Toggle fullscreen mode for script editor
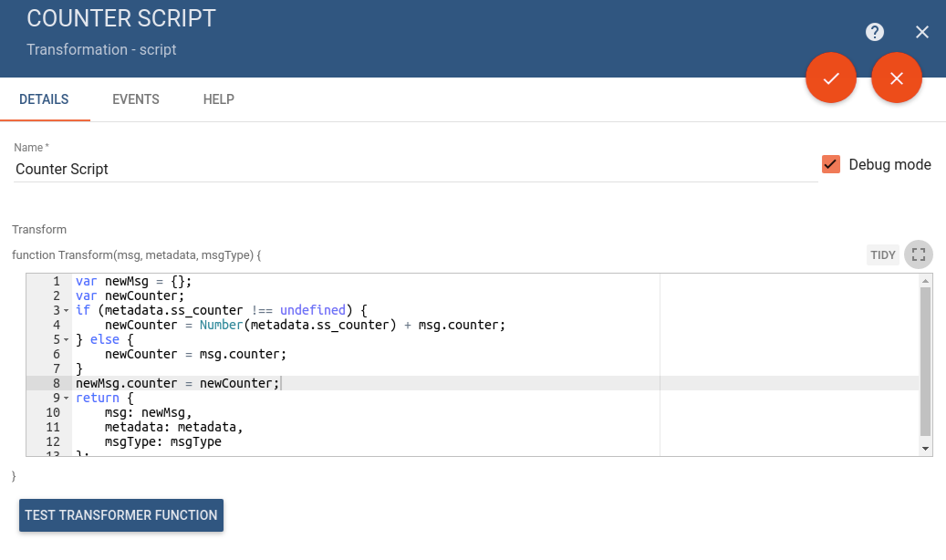This screenshot has width=946, height=560. [x=919, y=254]
